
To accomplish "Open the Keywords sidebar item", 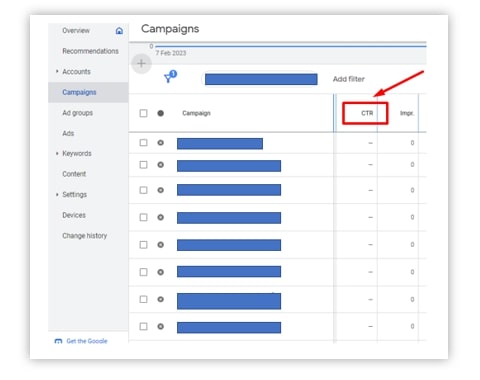I will (x=77, y=154).
